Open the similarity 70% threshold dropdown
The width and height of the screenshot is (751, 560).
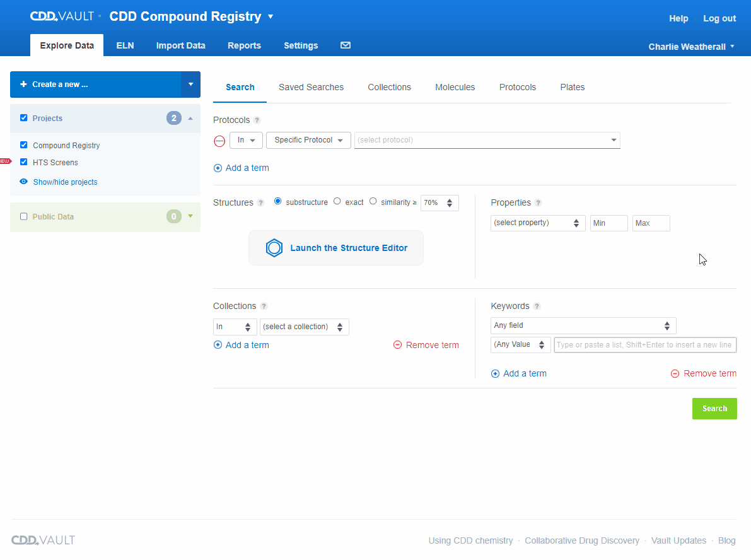[440, 202]
